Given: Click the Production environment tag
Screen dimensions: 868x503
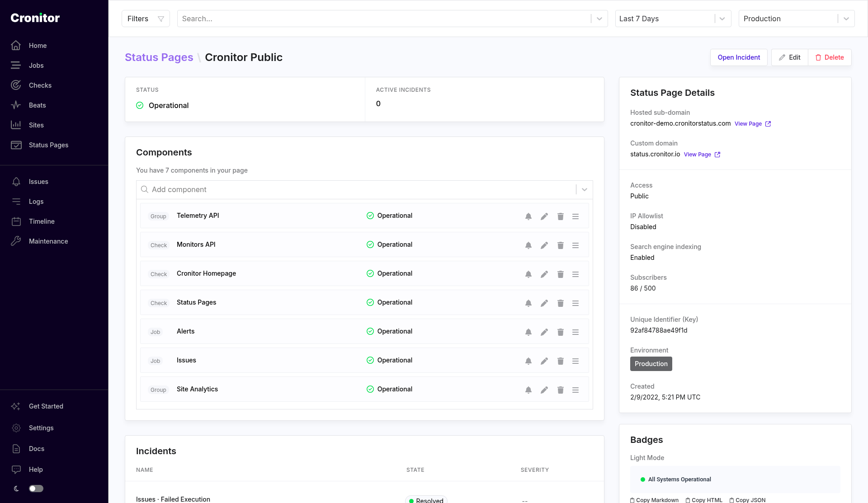Looking at the screenshot, I should (x=651, y=364).
